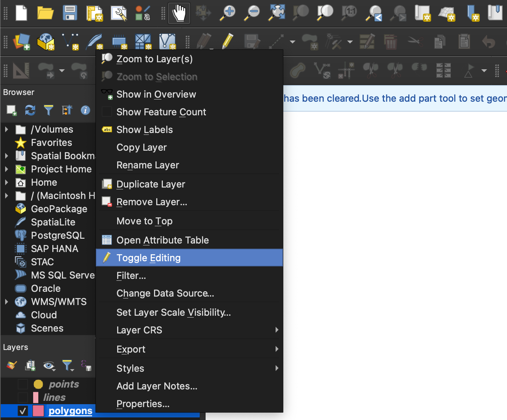Show the lines layer
Screen dimensions: 507x420
tap(23, 397)
